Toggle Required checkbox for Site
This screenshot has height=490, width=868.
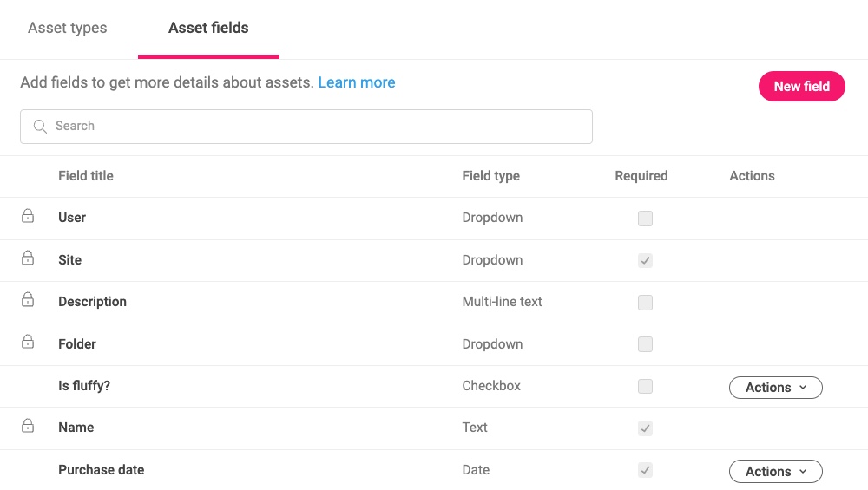coord(645,260)
